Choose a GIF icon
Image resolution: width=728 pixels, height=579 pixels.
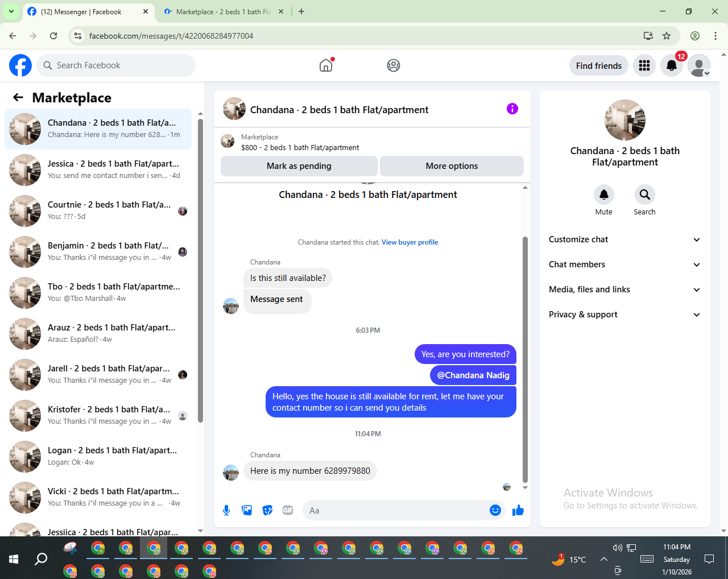click(x=288, y=510)
